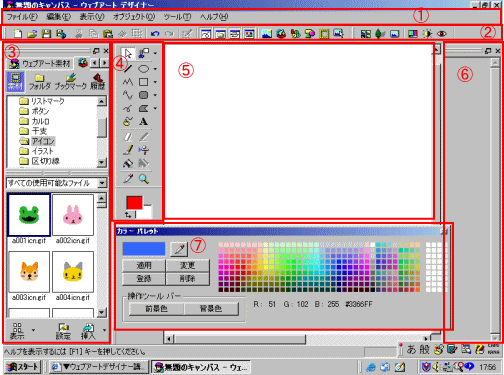
Task: Switch to the フォルダ view button
Action: pyautogui.click(x=39, y=82)
